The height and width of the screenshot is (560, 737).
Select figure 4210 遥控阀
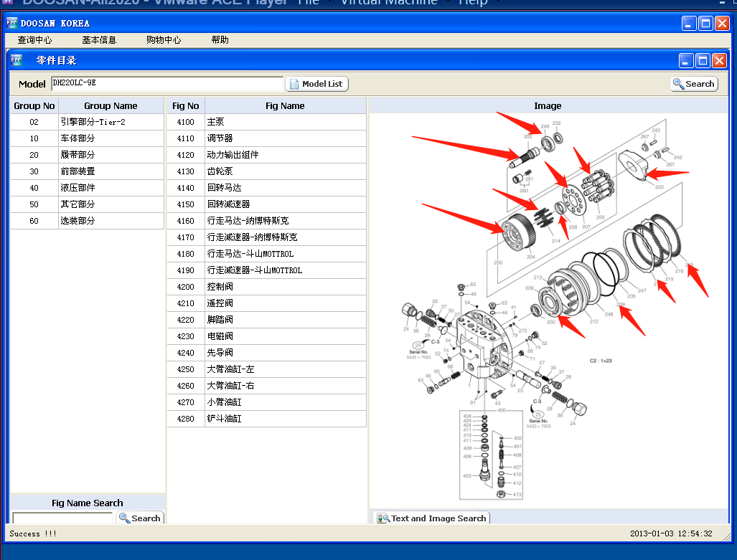[x=266, y=303]
